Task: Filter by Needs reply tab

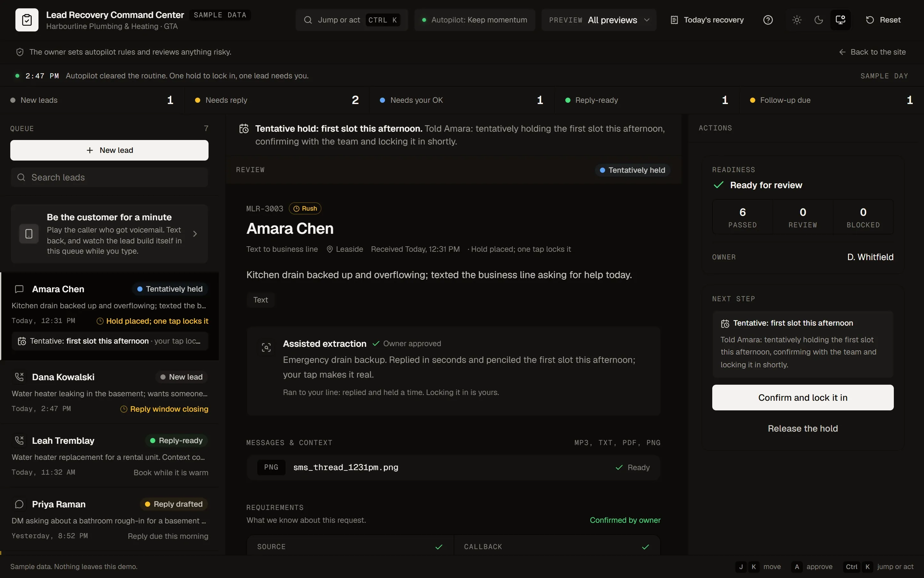Action: tap(277, 100)
